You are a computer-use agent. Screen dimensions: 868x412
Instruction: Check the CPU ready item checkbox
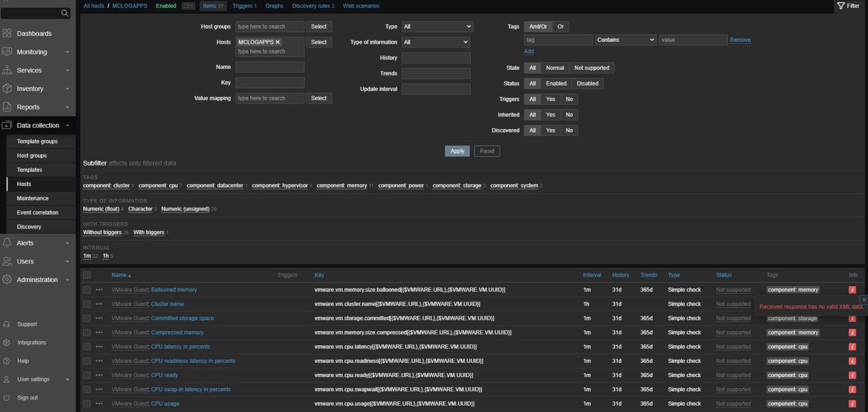[87, 376]
